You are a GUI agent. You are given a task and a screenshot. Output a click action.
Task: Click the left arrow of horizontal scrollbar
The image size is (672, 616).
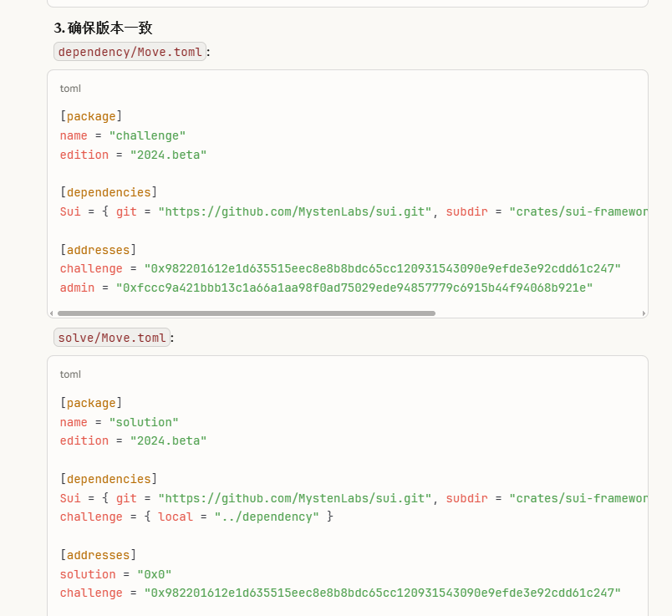tap(52, 313)
